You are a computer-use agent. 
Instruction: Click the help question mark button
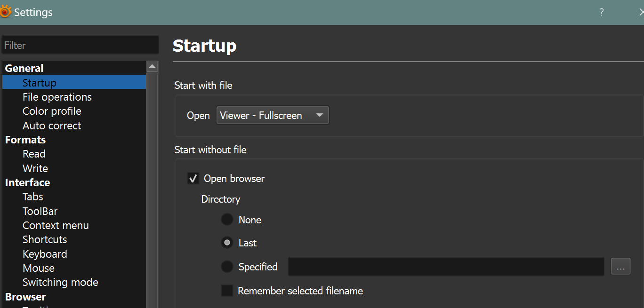pyautogui.click(x=602, y=13)
